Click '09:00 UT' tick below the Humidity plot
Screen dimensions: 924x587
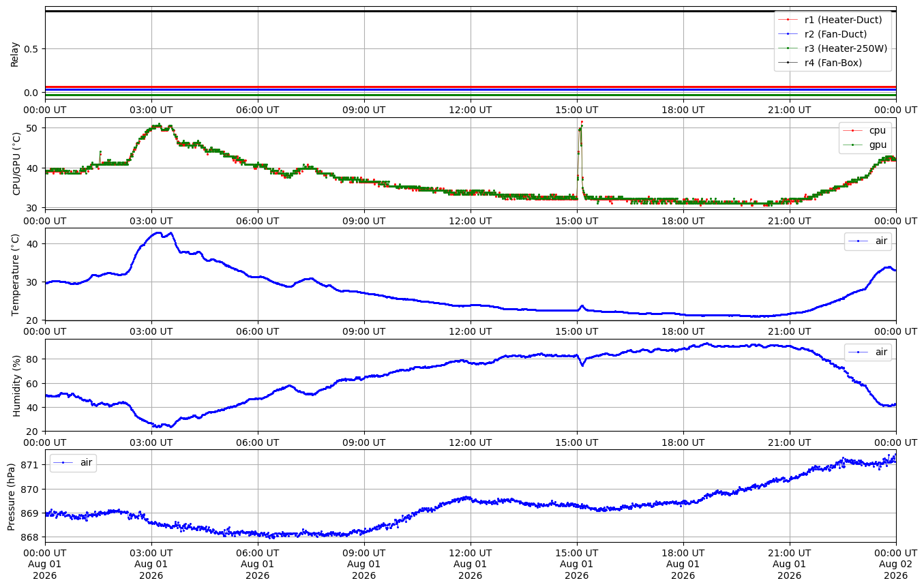coord(364,442)
